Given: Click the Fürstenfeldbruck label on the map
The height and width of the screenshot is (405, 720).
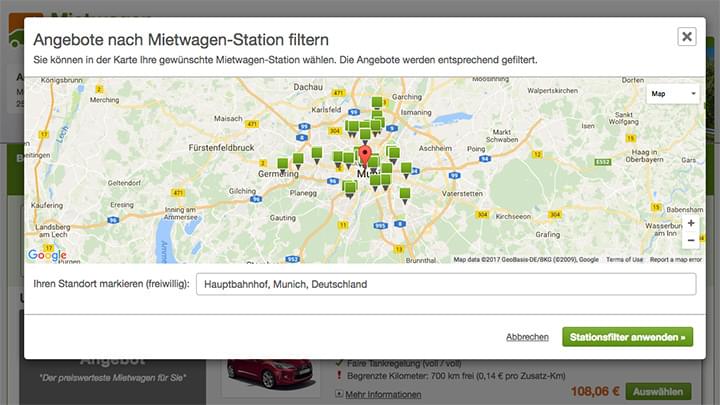Looking at the screenshot, I should tap(221, 148).
